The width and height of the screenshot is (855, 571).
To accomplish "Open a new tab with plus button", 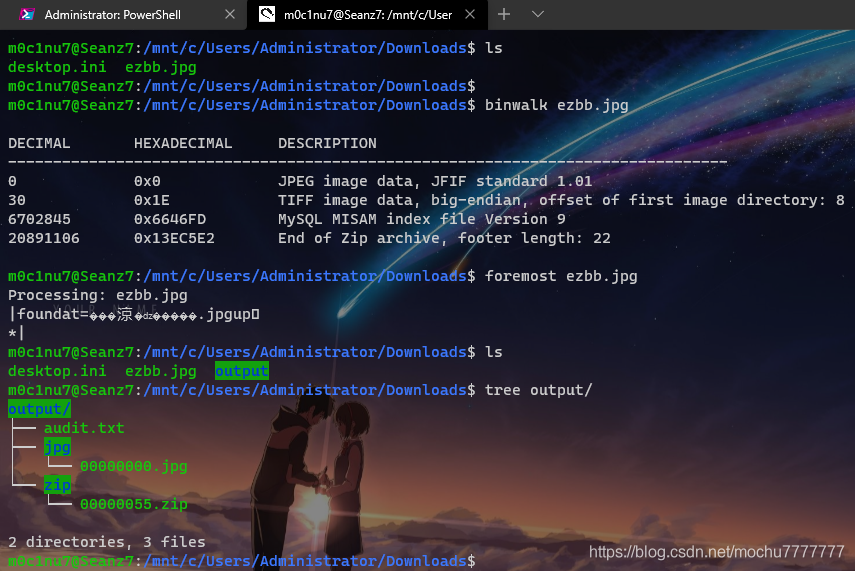I will [504, 14].
